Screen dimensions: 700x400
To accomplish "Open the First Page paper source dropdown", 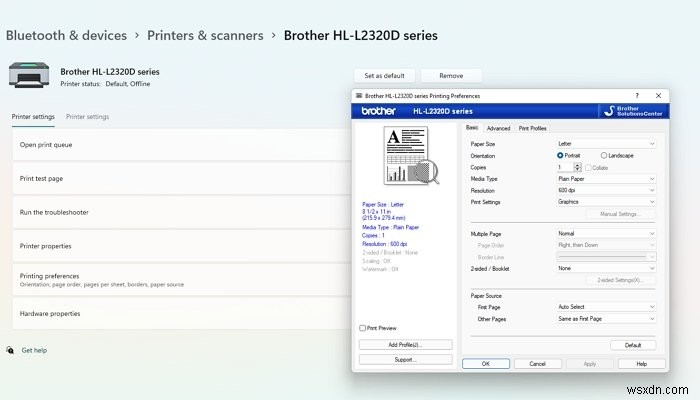I will point(606,307).
